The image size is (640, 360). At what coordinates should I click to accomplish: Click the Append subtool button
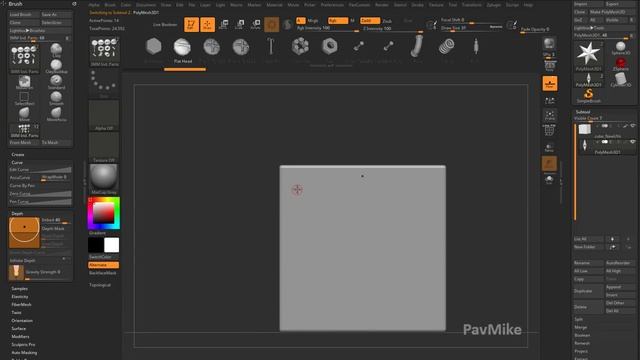click(x=620, y=287)
